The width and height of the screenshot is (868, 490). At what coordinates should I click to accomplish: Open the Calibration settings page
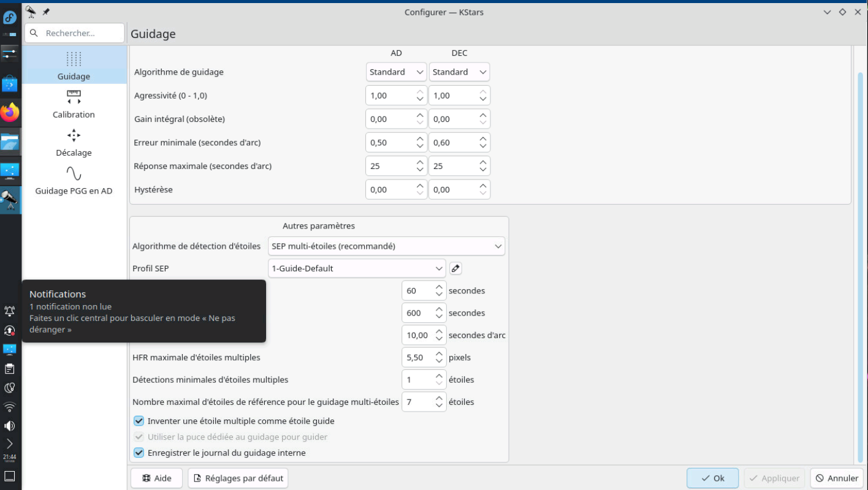(74, 104)
